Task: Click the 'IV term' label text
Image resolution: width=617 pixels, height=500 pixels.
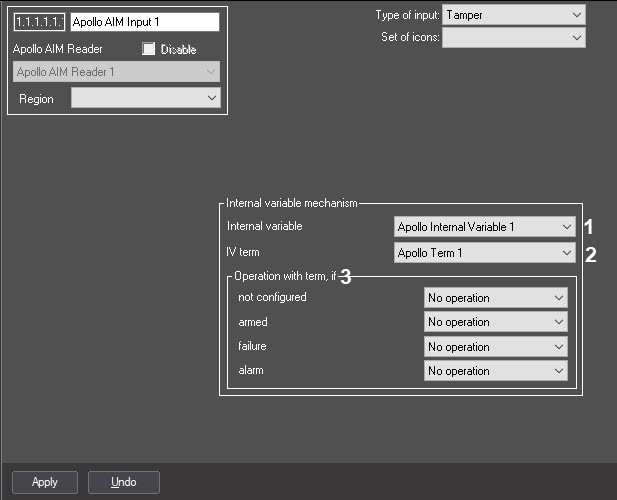Action: click(244, 253)
